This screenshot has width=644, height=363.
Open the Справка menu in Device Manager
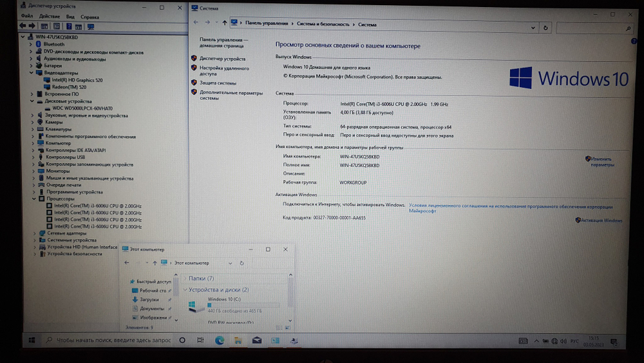tap(90, 17)
